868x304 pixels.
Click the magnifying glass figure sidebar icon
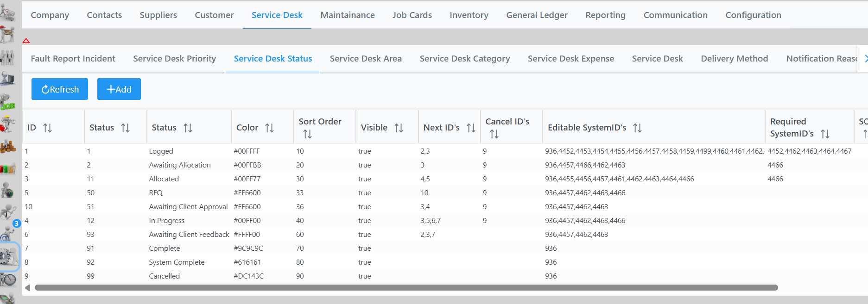click(7, 212)
